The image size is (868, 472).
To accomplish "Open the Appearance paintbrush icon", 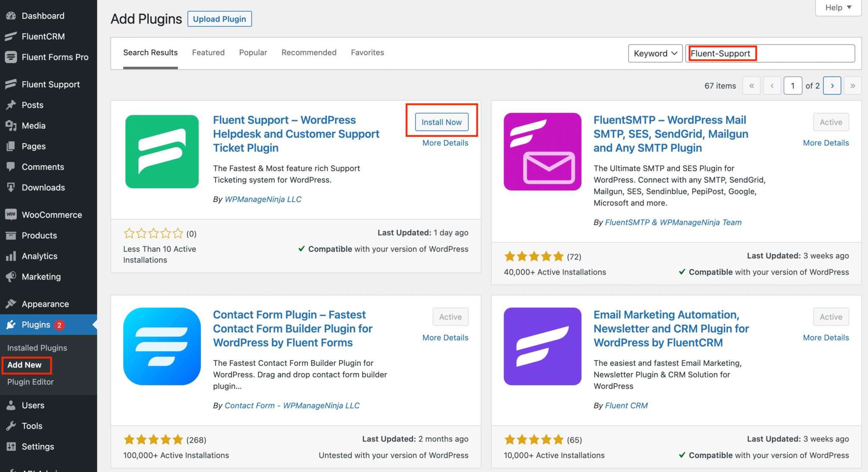I will pos(11,303).
